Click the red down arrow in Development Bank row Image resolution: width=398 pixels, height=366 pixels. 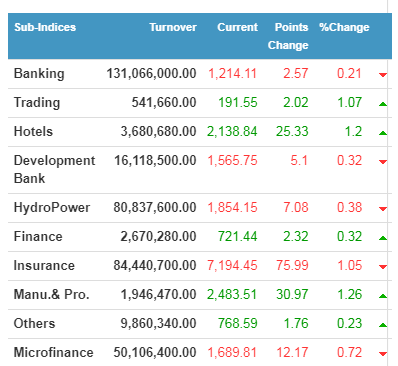[383, 162]
